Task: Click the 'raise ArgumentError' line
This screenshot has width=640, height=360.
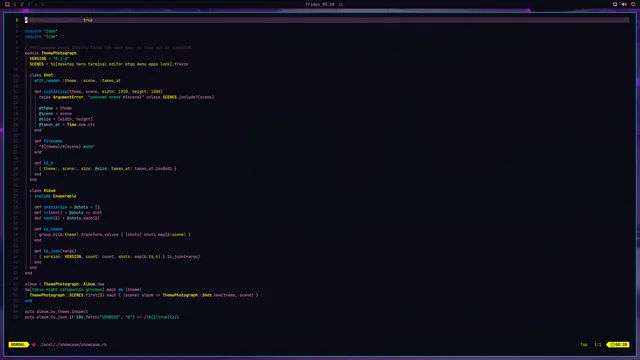Action: pyautogui.click(x=127, y=97)
